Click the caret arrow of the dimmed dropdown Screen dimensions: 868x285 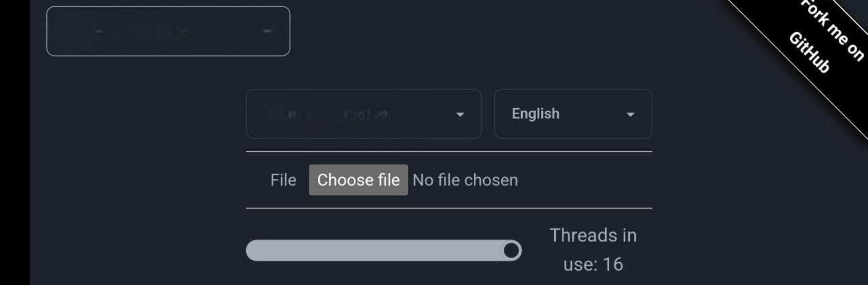460,114
